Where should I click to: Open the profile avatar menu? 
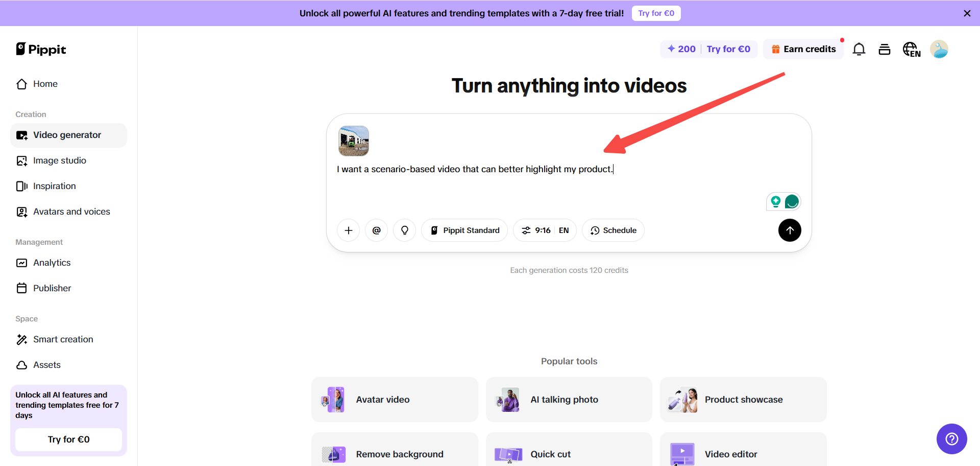tap(939, 49)
